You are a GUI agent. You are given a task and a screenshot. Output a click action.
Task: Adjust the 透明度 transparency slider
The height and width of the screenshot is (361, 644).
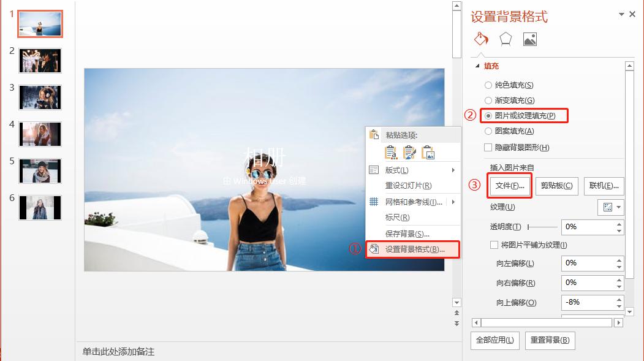click(542, 227)
